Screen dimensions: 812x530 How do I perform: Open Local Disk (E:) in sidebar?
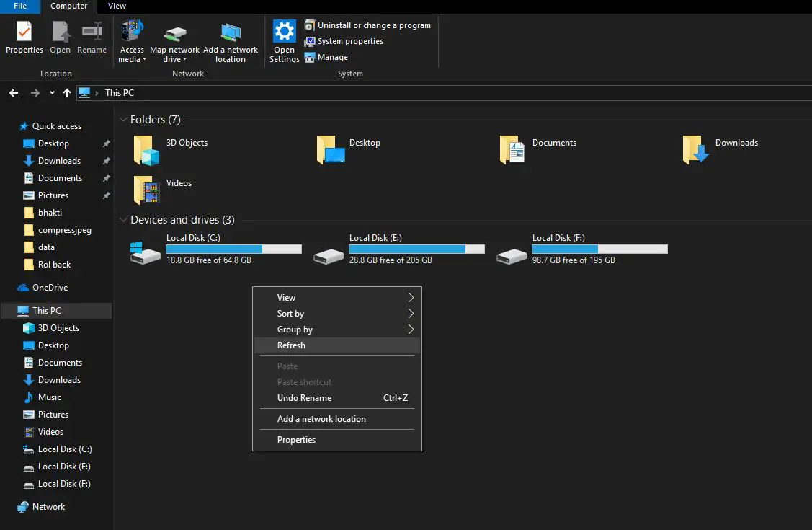point(63,467)
